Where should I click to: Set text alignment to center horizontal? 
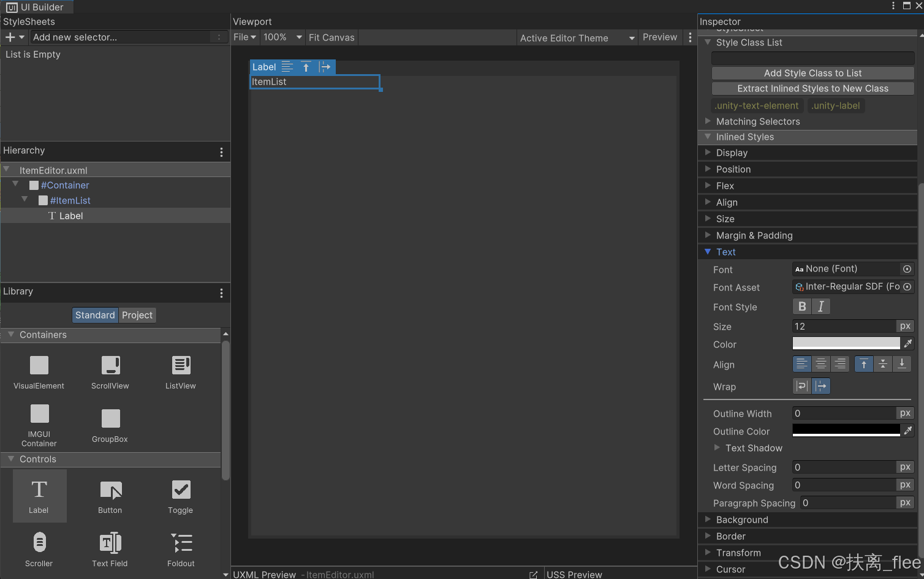[x=821, y=363]
